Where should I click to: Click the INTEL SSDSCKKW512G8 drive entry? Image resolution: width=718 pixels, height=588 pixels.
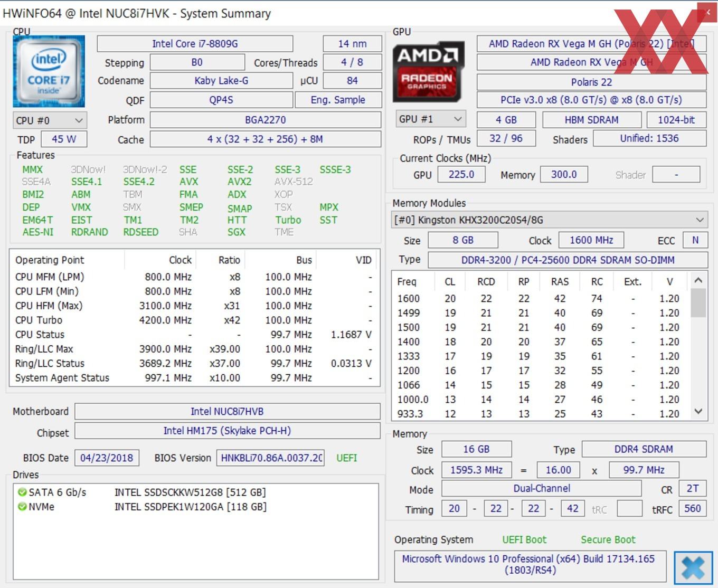point(190,492)
